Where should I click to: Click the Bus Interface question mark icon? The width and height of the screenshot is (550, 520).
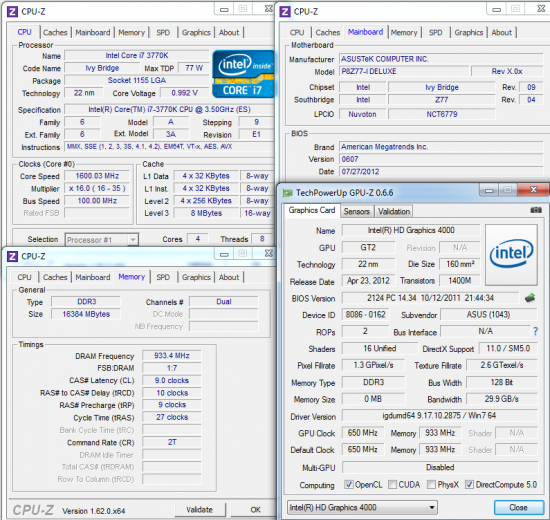(535, 331)
